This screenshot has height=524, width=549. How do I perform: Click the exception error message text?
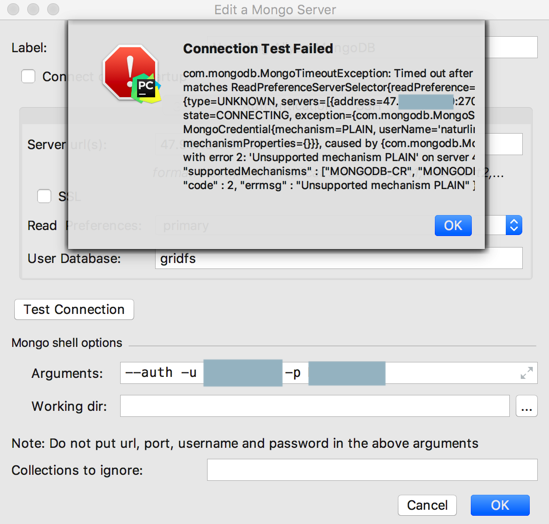coord(329,129)
